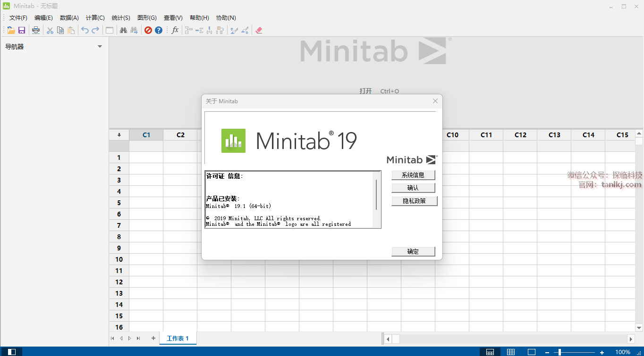The width and height of the screenshot is (644, 356).
Task: Click the Open folder toolbar icon
Action: pyautogui.click(x=11, y=30)
